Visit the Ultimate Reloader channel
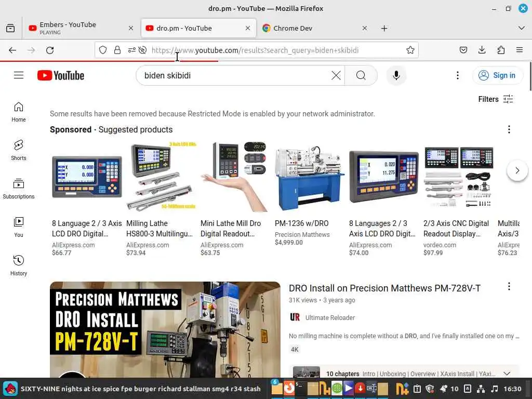 tap(330, 317)
